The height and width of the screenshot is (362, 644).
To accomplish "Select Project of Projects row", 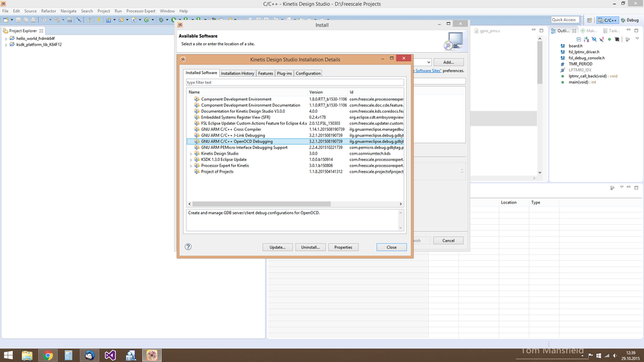I will (295, 171).
